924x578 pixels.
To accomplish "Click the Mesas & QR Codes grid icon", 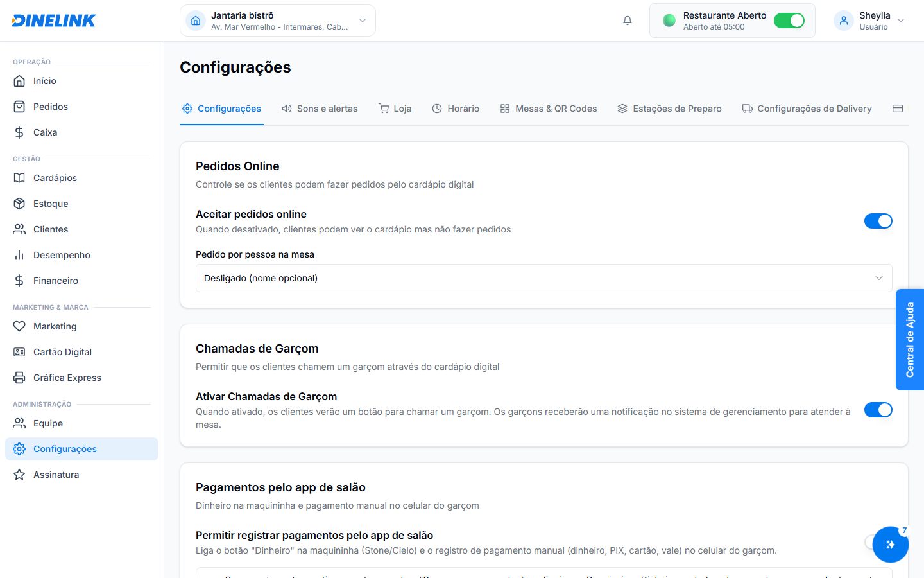I will coord(505,109).
